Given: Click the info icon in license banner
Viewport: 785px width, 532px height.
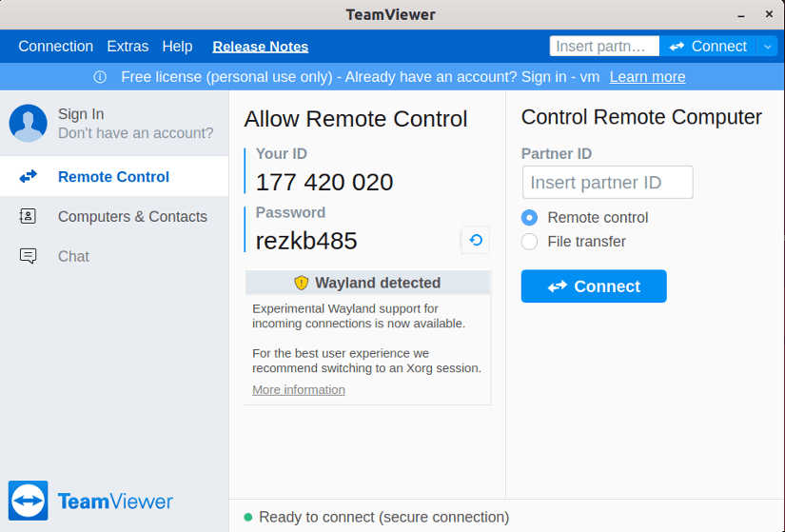Looking at the screenshot, I should click(x=100, y=77).
